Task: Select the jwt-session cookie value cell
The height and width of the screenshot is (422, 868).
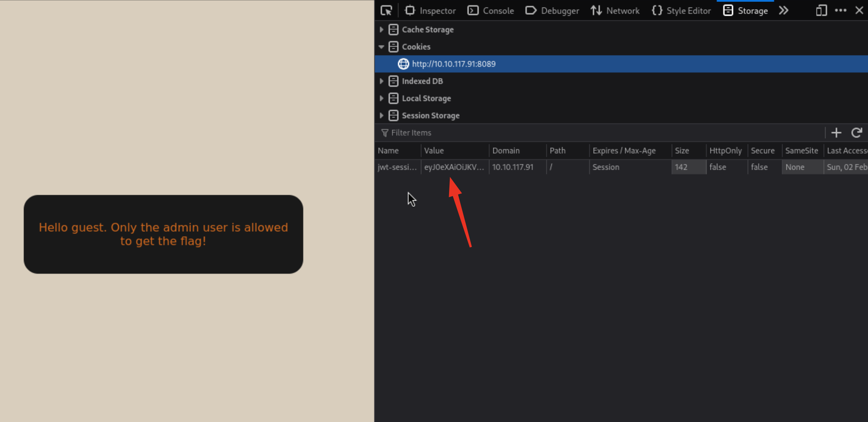Action: tap(454, 167)
